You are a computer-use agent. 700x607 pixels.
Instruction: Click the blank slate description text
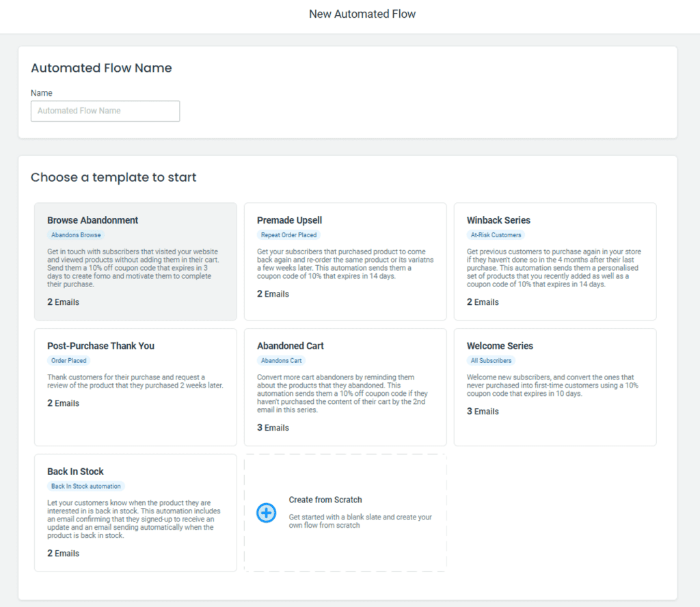360,521
